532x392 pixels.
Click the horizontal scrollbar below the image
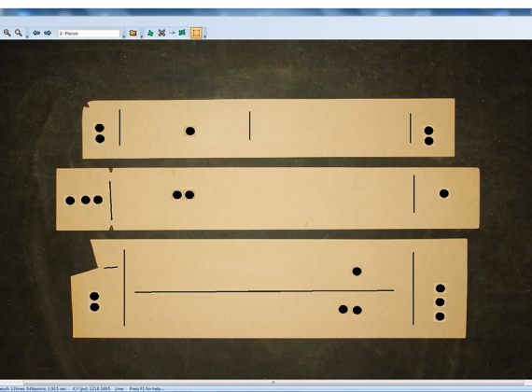click(273, 383)
